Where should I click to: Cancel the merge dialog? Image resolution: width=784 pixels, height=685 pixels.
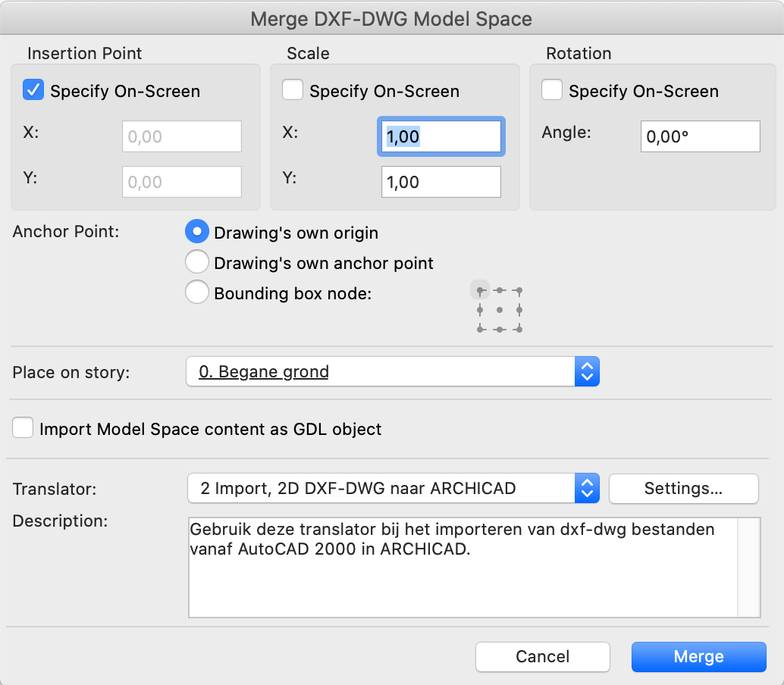click(542, 656)
